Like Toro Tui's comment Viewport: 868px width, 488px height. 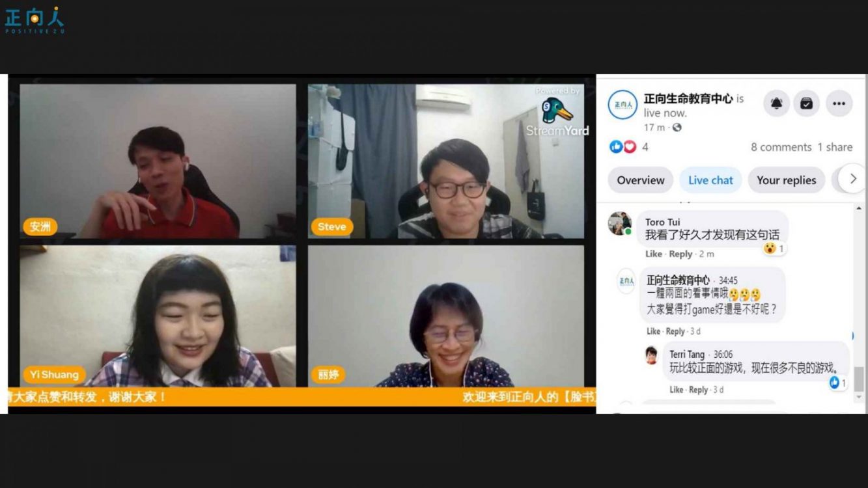pos(654,254)
